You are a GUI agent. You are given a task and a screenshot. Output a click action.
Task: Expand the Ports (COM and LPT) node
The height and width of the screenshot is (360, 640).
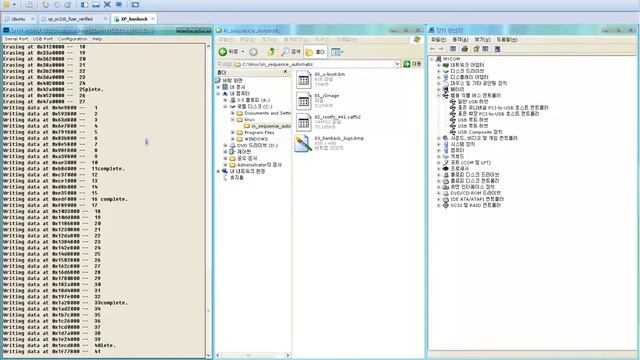tap(439, 162)
